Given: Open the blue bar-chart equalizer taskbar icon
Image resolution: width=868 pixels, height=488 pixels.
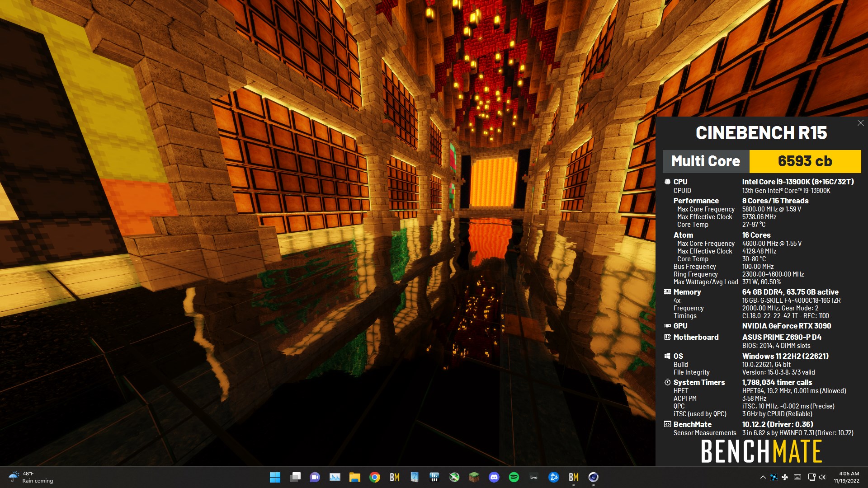Looking at the screenshot, I should click(434, 477).
